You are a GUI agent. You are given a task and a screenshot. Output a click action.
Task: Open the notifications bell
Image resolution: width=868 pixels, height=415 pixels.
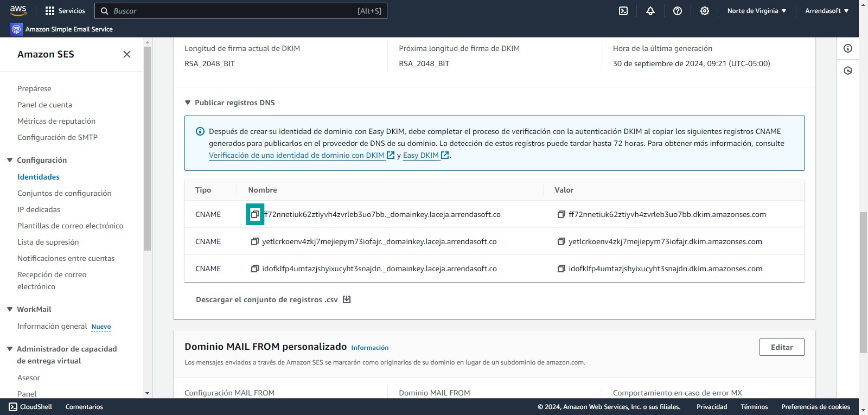coord(650,11)
